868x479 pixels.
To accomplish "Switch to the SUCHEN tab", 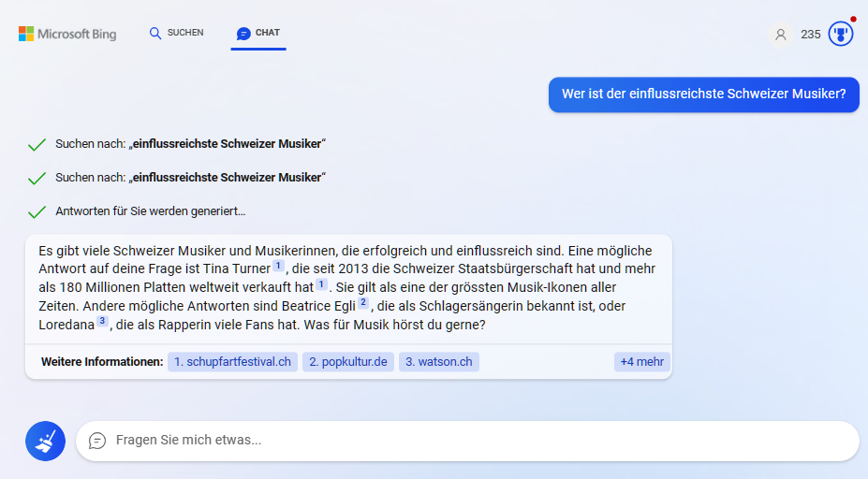I will click(177, 33).
